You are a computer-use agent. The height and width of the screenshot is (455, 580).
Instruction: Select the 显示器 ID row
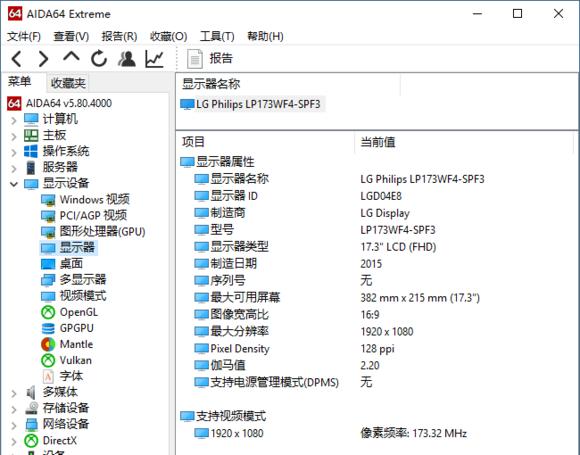(x=226, y=196)
